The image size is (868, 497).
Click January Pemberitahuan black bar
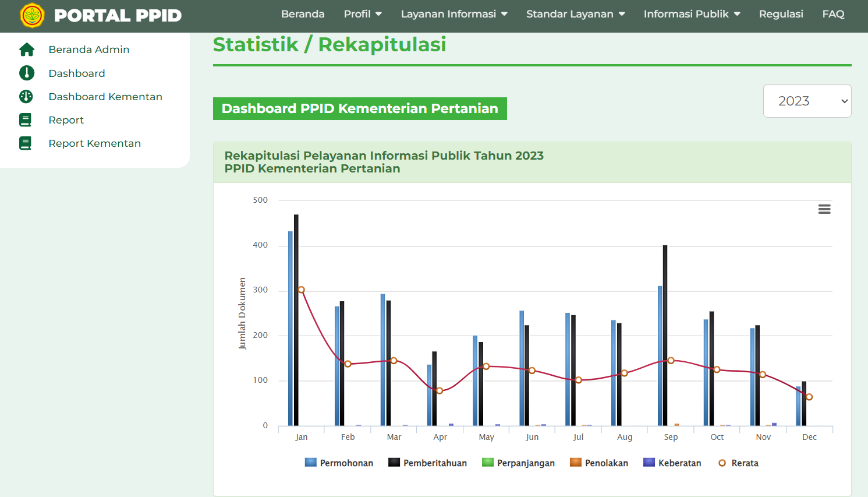(296, 320)
